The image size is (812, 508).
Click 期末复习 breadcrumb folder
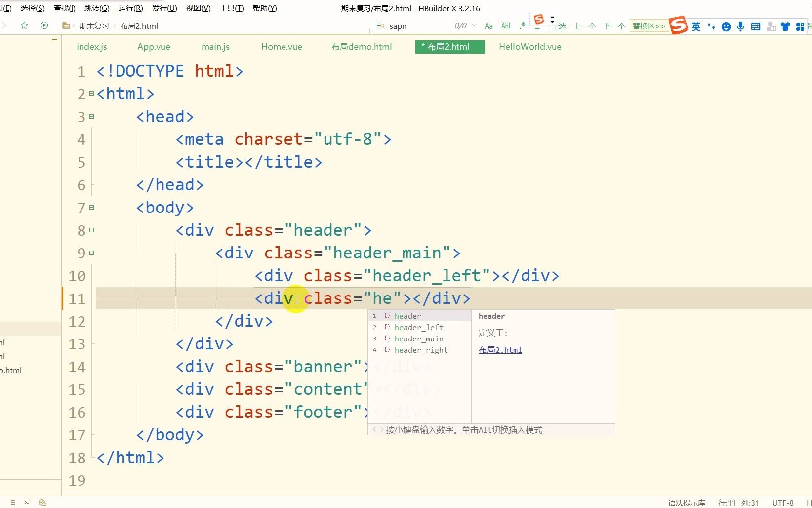click(94, 26)
